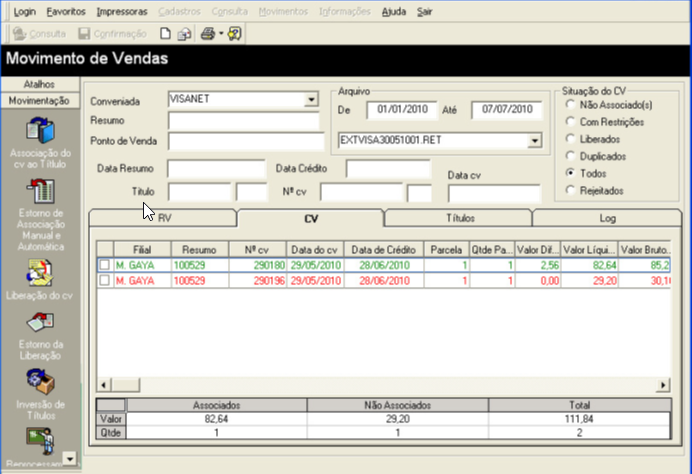Click the Total value 111,84 cell
The image size is (692, 474).
coord(579,419)
